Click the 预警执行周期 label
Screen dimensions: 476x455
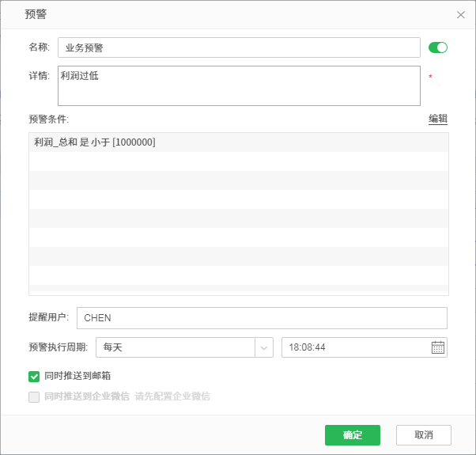coord(59,347)
